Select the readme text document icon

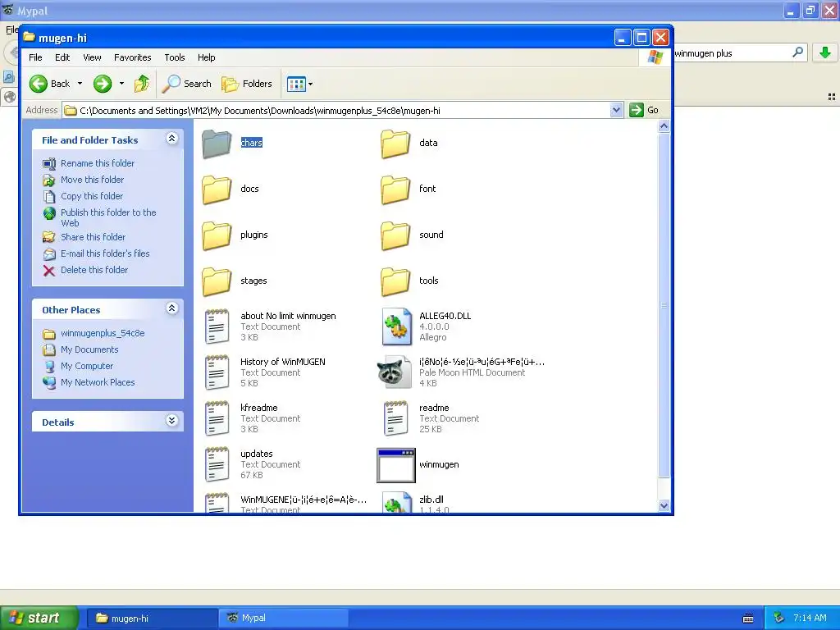396,418
